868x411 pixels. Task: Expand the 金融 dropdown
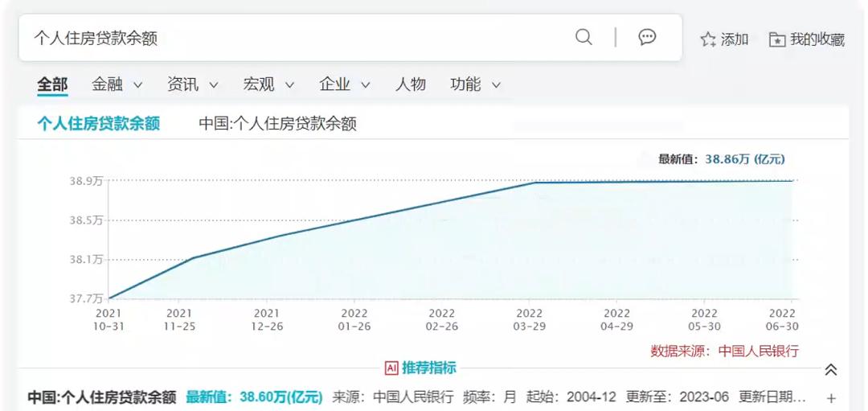click(117, 84)
